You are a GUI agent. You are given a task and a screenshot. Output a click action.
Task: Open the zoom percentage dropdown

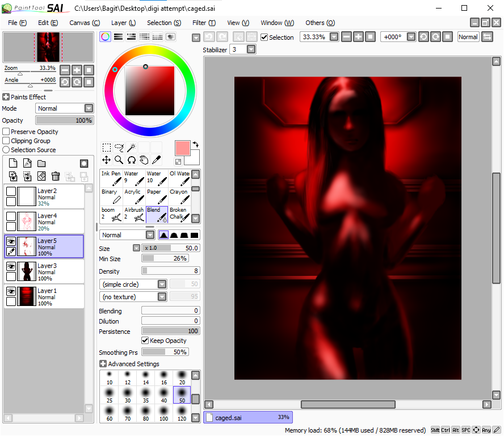pyautogui.click(x=334, y=37)
